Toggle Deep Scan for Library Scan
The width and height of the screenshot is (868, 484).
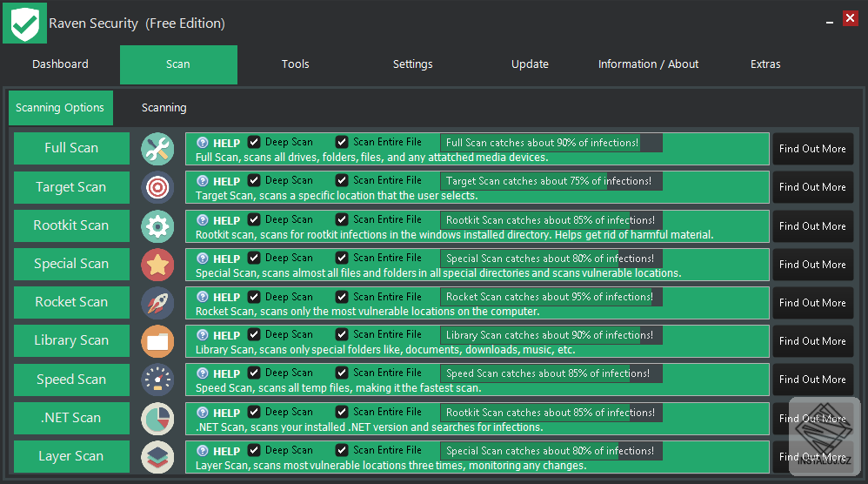[254, 334]
